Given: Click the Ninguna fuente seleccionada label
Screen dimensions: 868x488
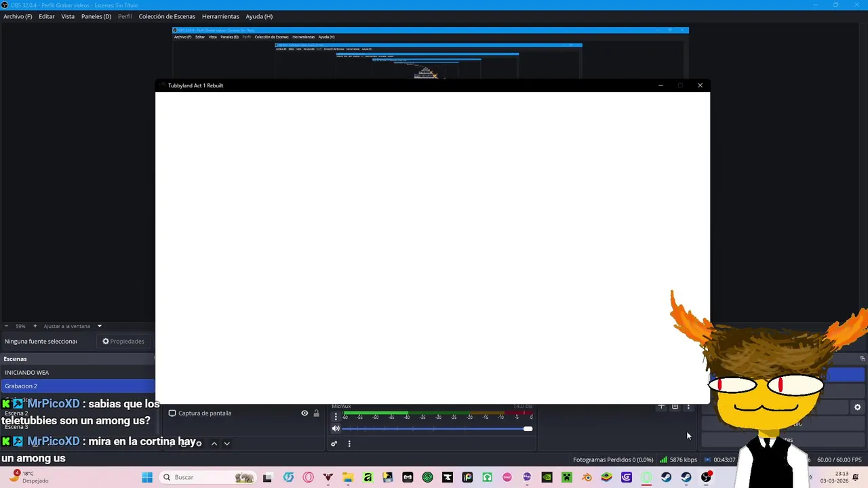Looking at the screenshot, I should 41,341.
